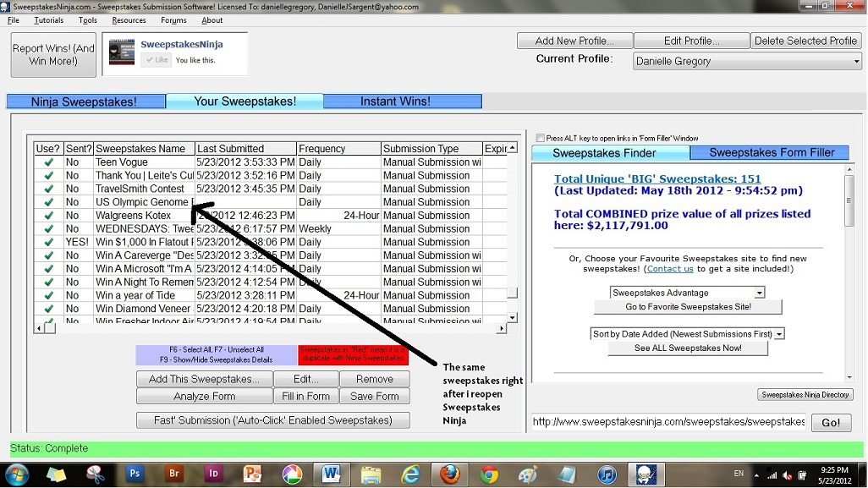868x488 pixels.
Task: Enable Press ALT key to open links checkbox
Action: 541,138
